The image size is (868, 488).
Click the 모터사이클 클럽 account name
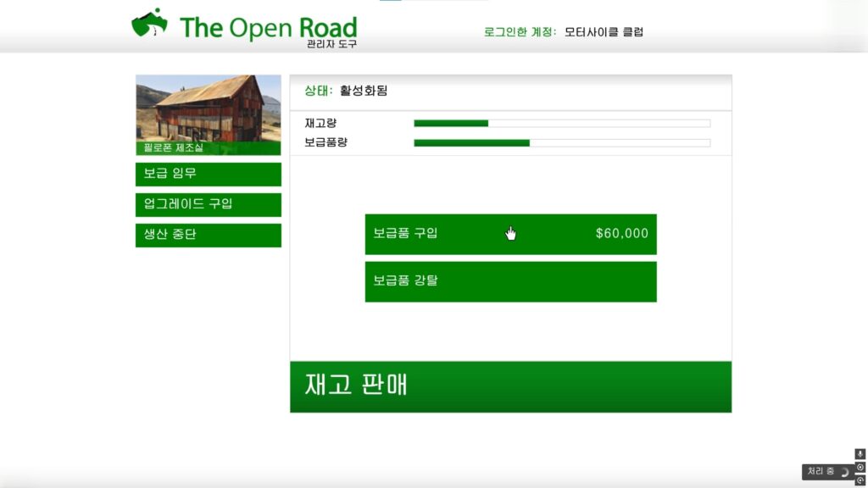coord(604,32)
